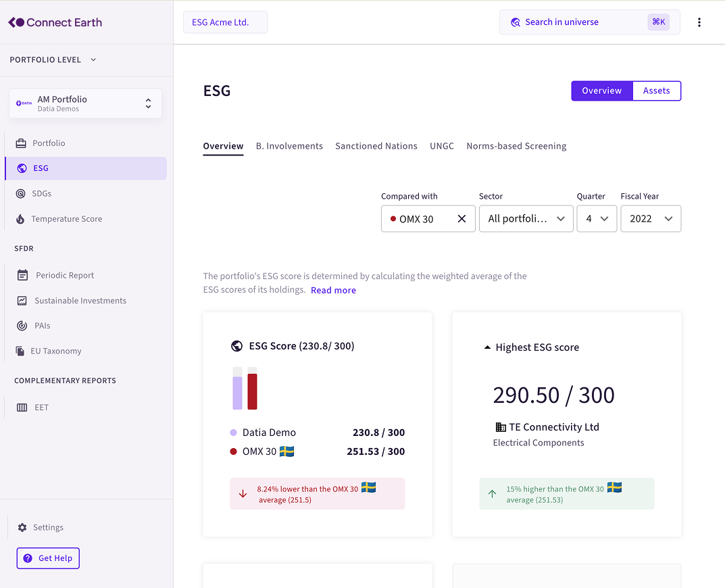
Task: Click the 8.24% lower than OMX 30 banner
Action: point(317,494)
